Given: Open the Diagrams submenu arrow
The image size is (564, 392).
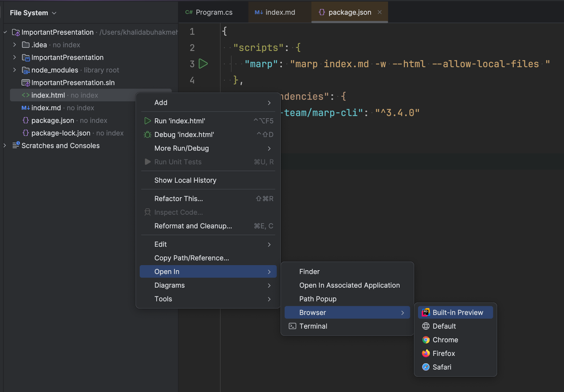Looking at the screenshot, I should pos(269,286).
